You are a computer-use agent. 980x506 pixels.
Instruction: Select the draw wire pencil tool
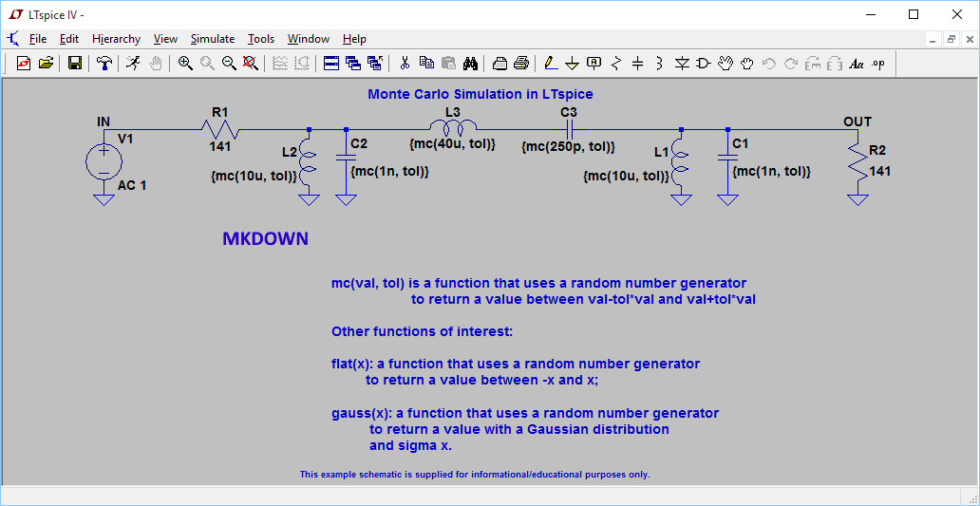[550, 63]
